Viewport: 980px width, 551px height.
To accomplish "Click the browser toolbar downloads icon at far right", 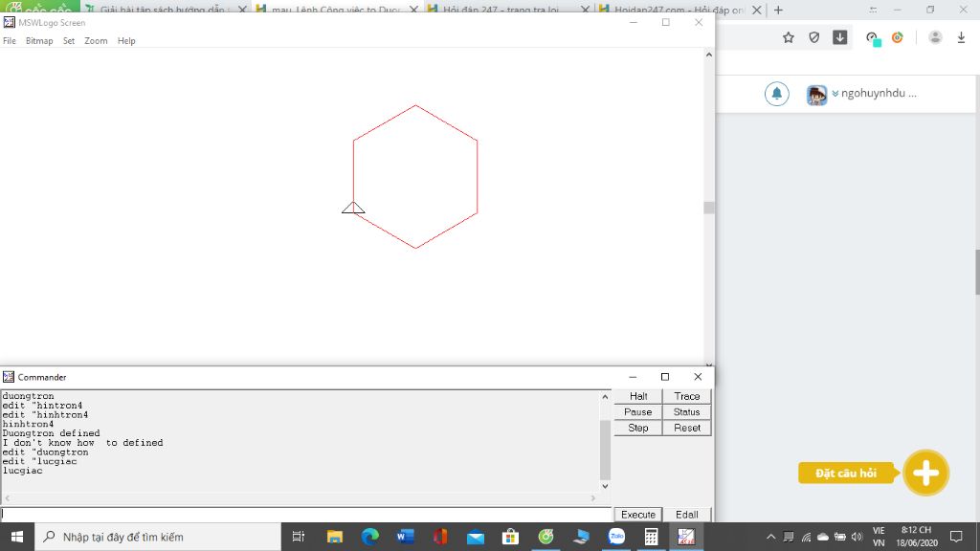I will 961,37.
